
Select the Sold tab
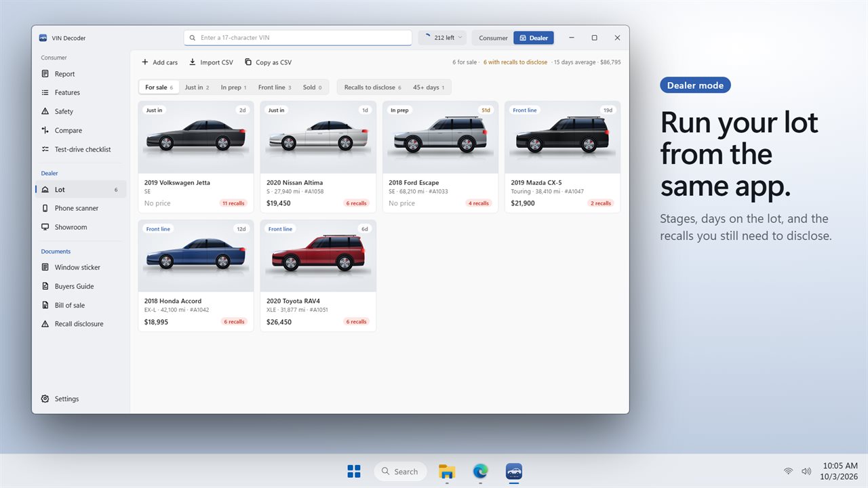[x=313, y=87]
